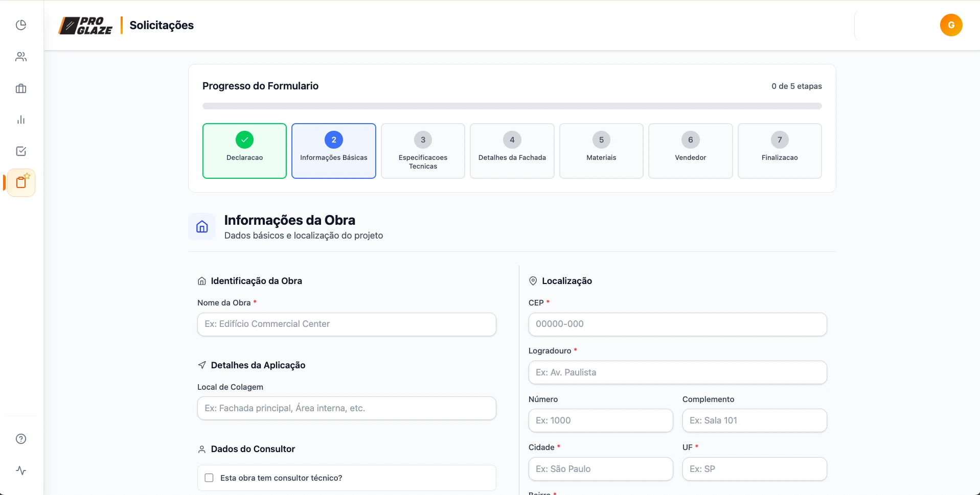The image size is (980, 495).
Task: Click the form progress bar
Action: 512,106
